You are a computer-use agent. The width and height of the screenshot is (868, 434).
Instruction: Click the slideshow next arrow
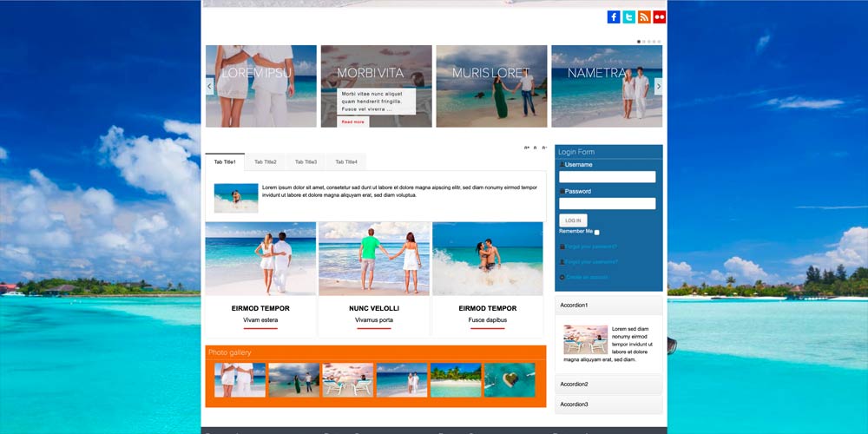click(658, 86)
